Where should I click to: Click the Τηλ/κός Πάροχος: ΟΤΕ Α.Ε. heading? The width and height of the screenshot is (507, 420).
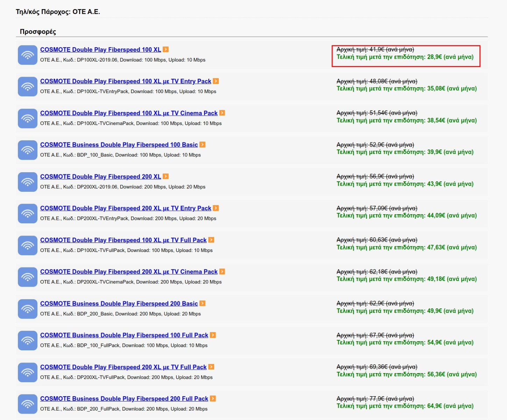[58, 12]
